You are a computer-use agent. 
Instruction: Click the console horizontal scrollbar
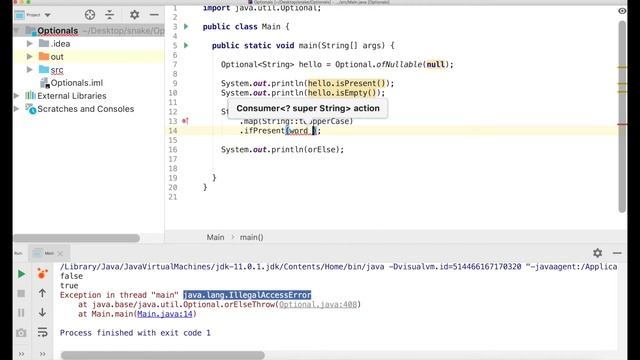(x=162, y=356)
